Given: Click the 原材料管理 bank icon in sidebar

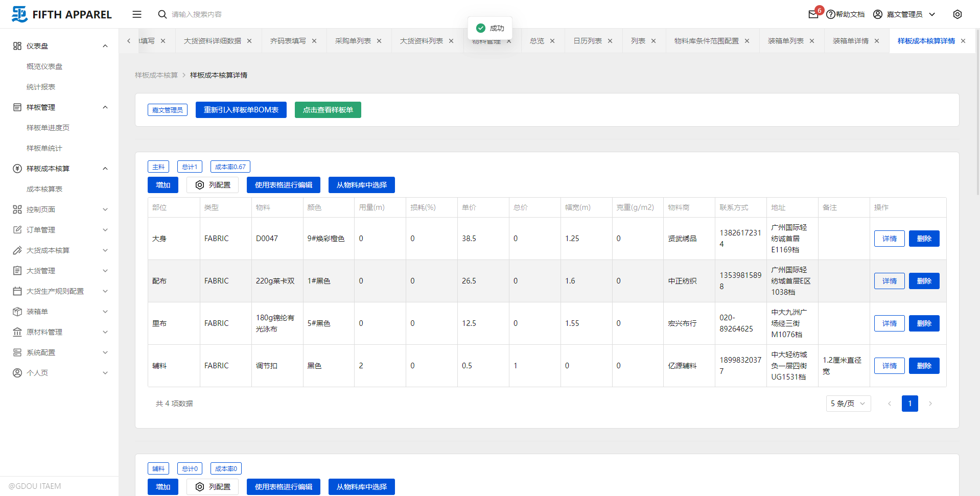Looking at the screenshot, I should 17,332.
